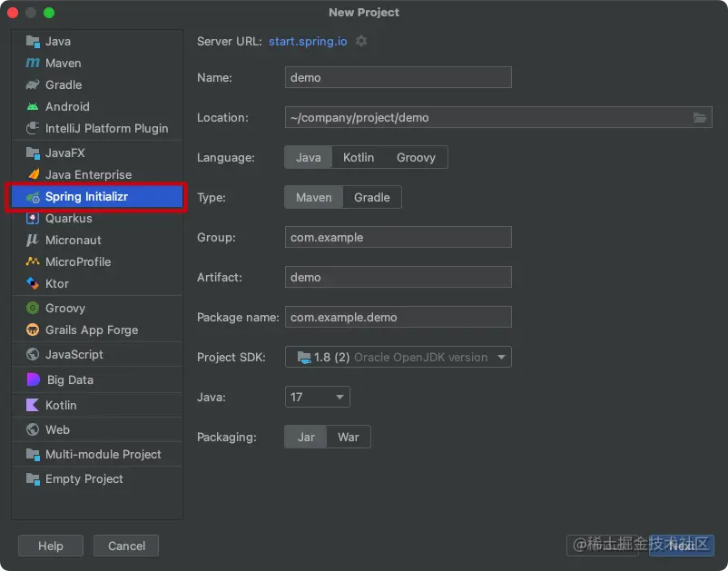Choose Gradle as project type

tap(372, 197)
